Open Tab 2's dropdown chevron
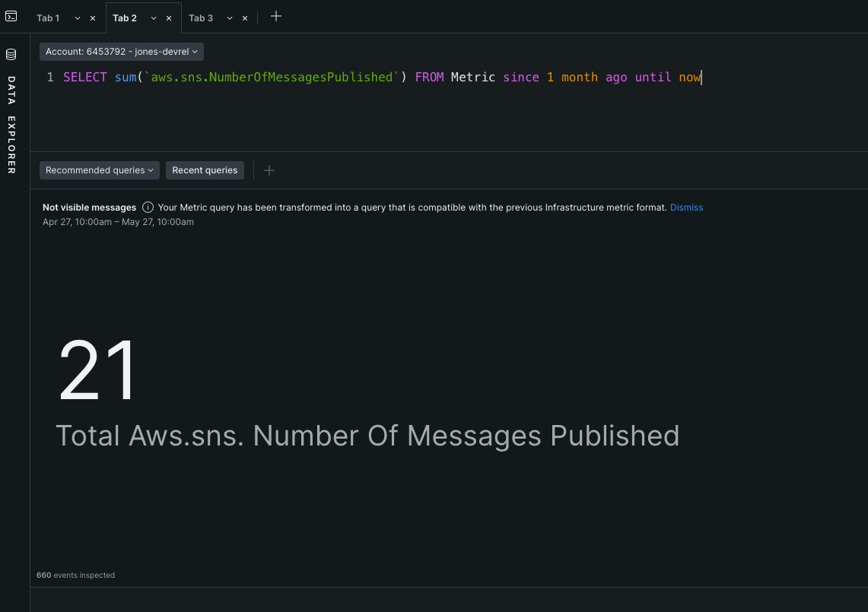Image resolution: width=868 pixels, height=612 pixels. click(x=152, y=17)
